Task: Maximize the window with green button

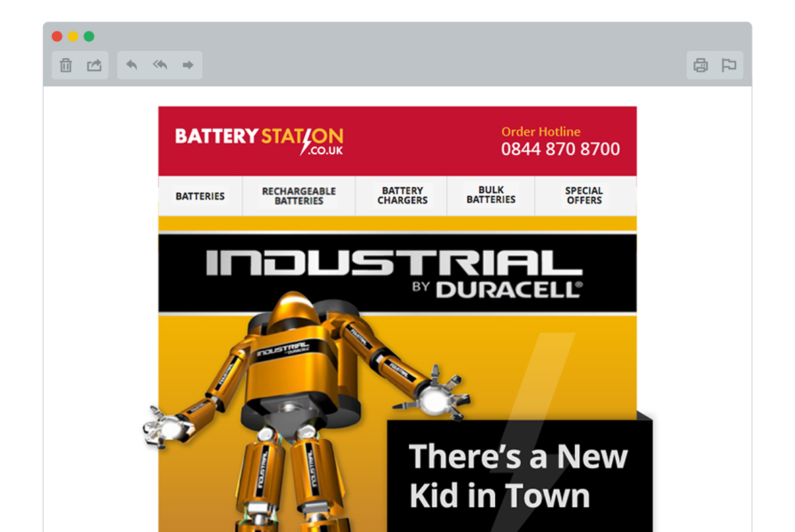Action: coord(89,36)
